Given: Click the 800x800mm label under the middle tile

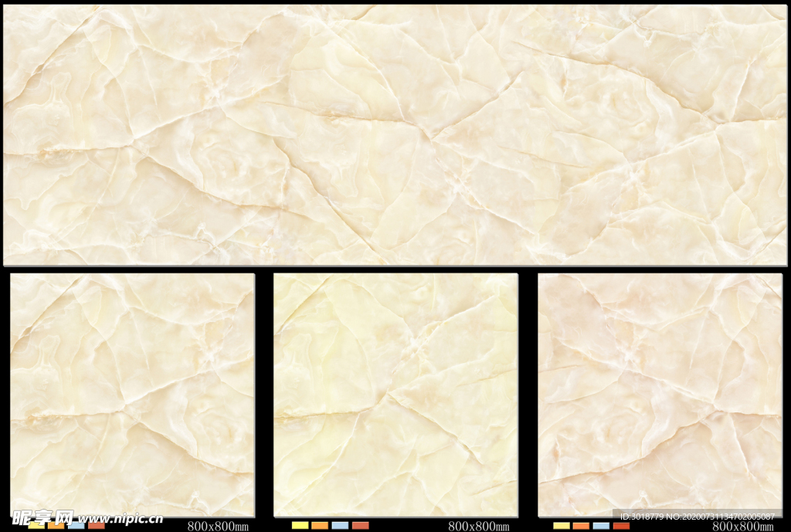Looking at the screenshot, I should pos(479,526).
